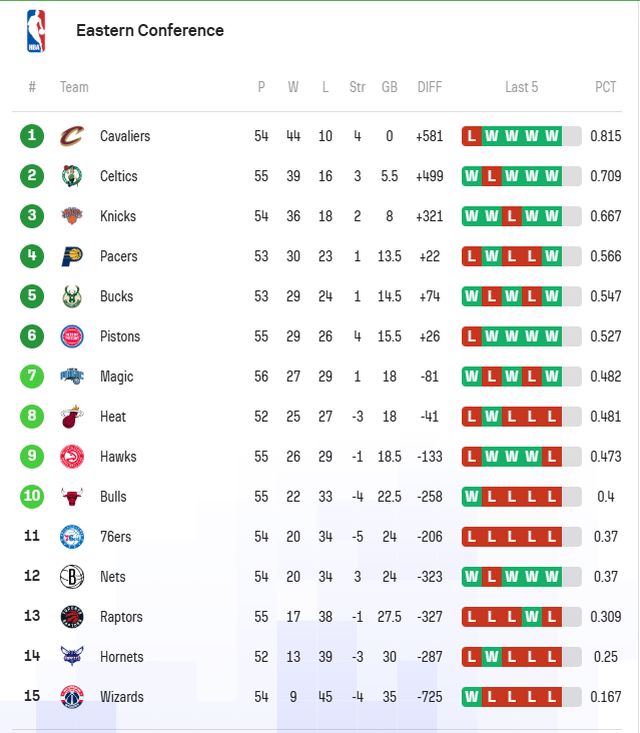640x733 pixels.
Task: Click the Hawks team logo
Action: [x=72, y=456]
